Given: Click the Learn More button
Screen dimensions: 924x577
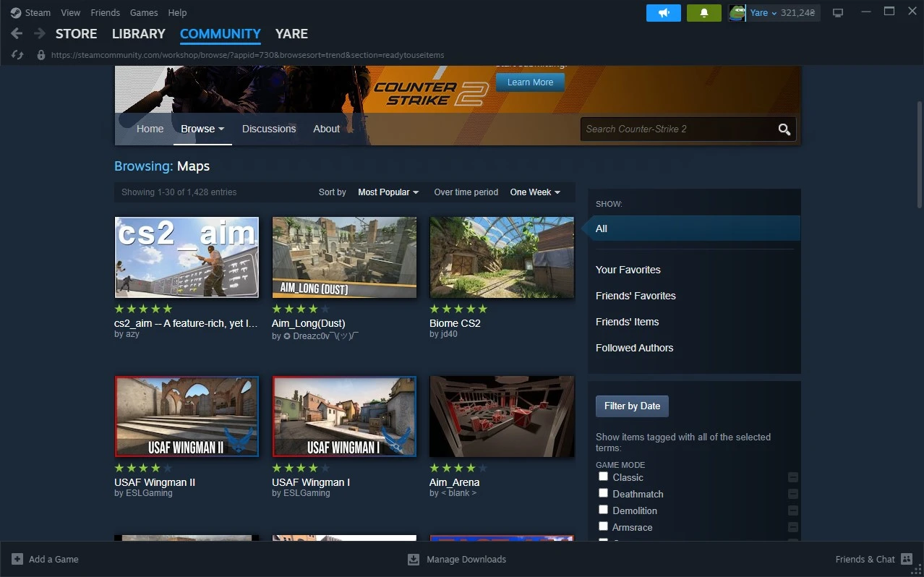Looking at the screenshot, I should tap(530, 82).
